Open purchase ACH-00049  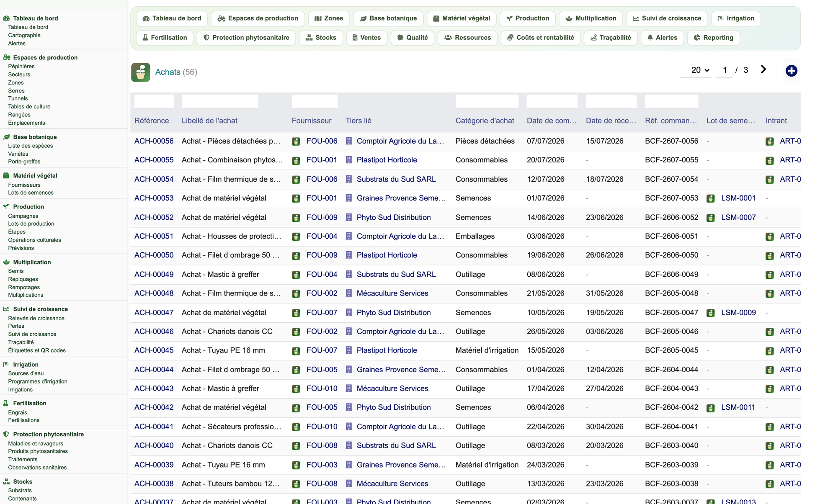coord(154,275)
